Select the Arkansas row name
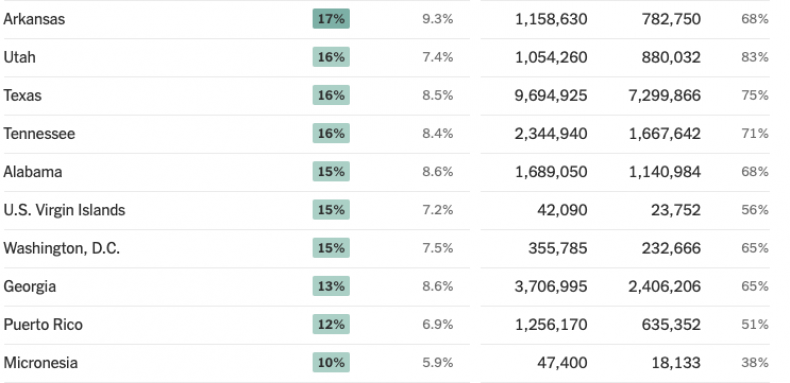Screen dimensions: 790x383 click(34, 19)
